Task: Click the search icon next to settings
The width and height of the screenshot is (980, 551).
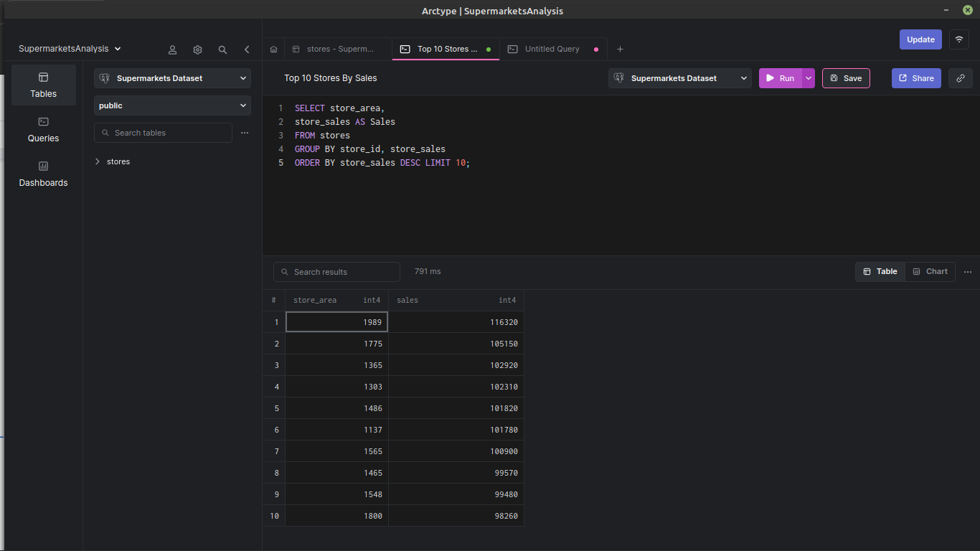Action: pyautogui.click(x=222, y=50)
